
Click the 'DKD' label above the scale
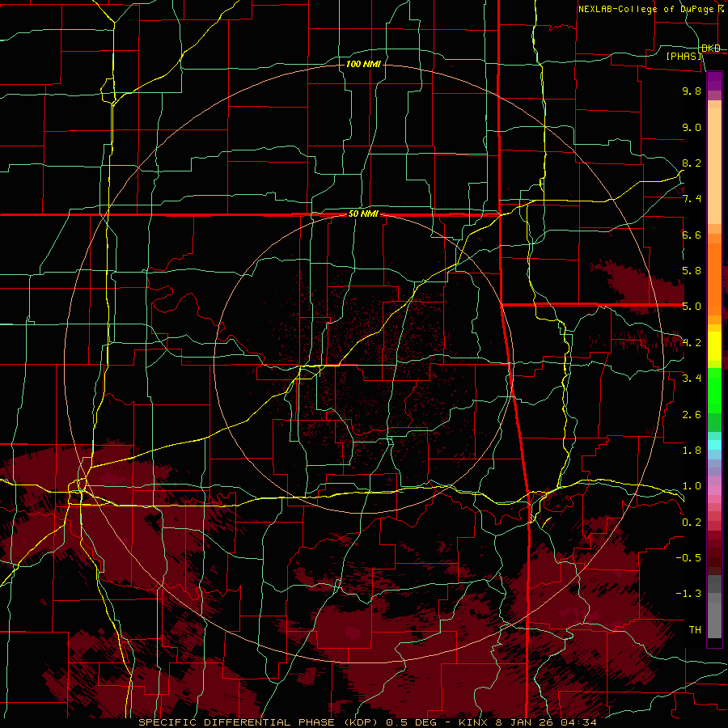[711, 48]
